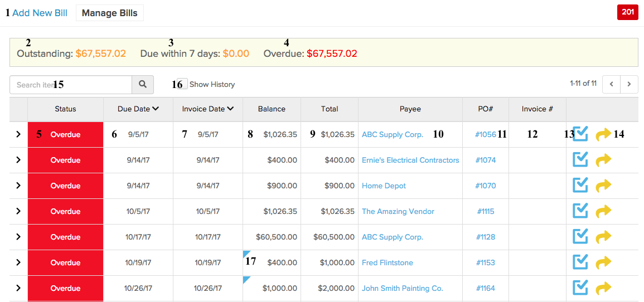Click the mark-paid icon for John Smith Painting Co.
The image size is (644, 302).
[580, 288]
